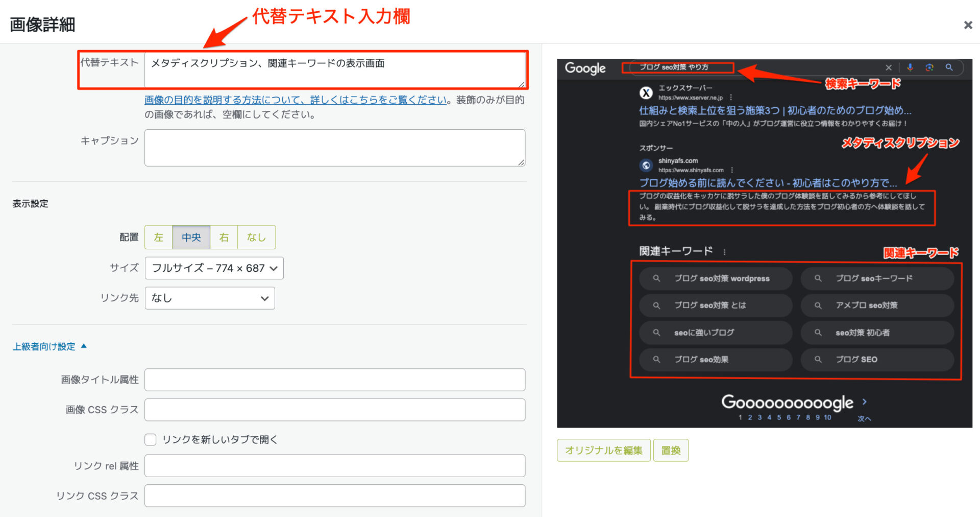Viewport: 980px width, 517px height.
Task: Click the 画像詳細 dialog title
Action: (42, 25)
